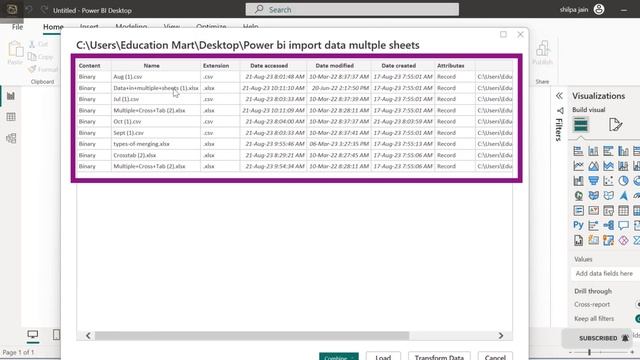Viewport: 640px width, 360px height.
Task: Select the KPI visual
Action: point(593,211)
